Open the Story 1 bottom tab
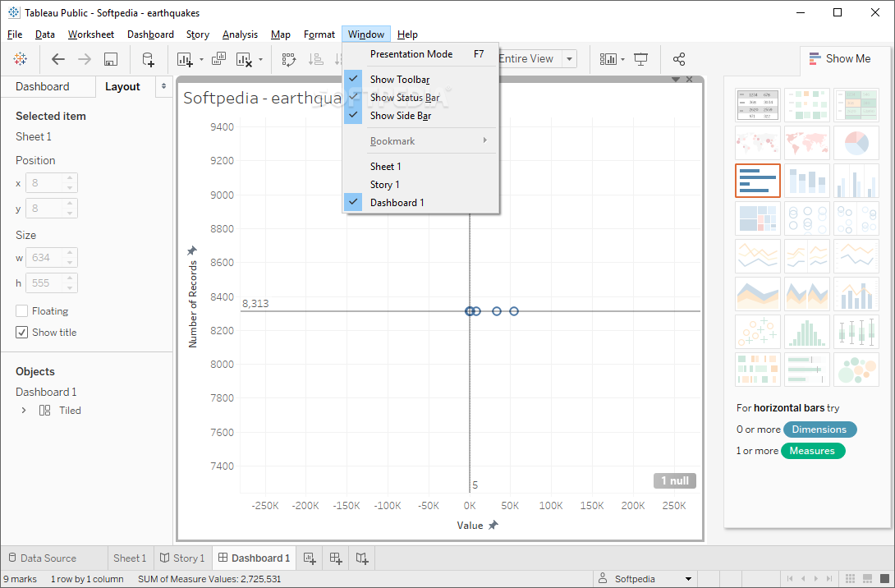This screenshot has width=895, height=588. tap(182, 558)
